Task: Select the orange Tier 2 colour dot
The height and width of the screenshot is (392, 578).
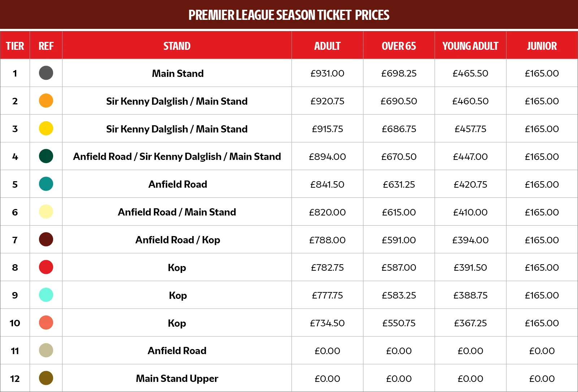Action: pyautogui.click(x=46, y=101)
